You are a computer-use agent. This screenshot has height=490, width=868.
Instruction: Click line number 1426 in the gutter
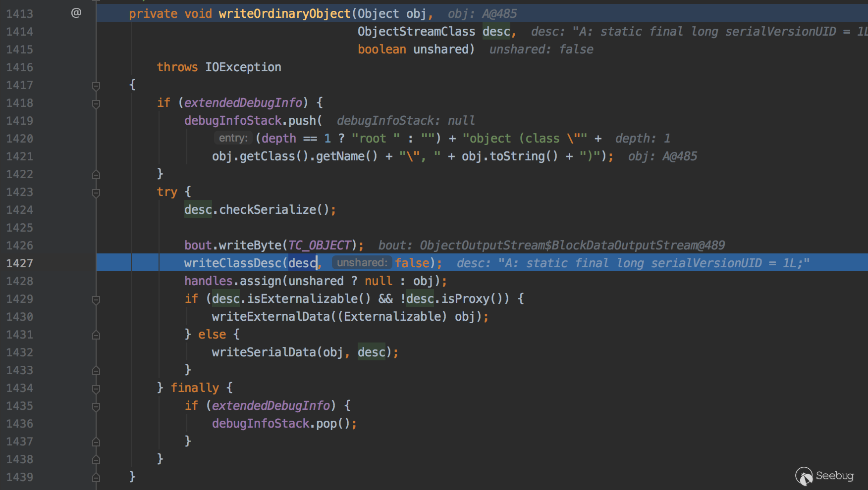pyautogui.click(x=20, y=245)
